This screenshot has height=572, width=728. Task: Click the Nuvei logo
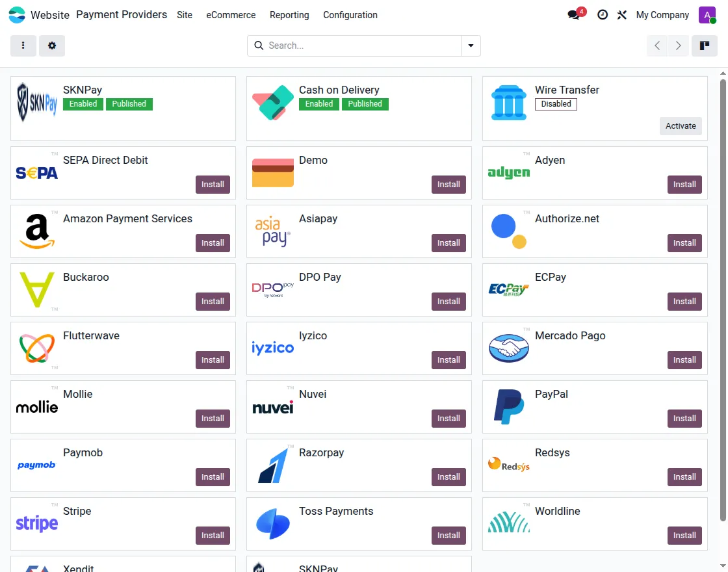click(x=273, y=407)
